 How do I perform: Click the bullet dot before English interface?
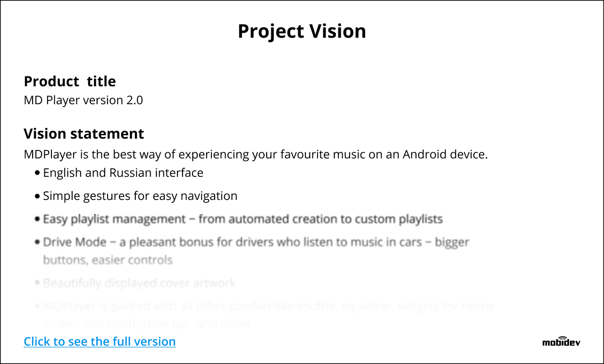tap(38, 174)
